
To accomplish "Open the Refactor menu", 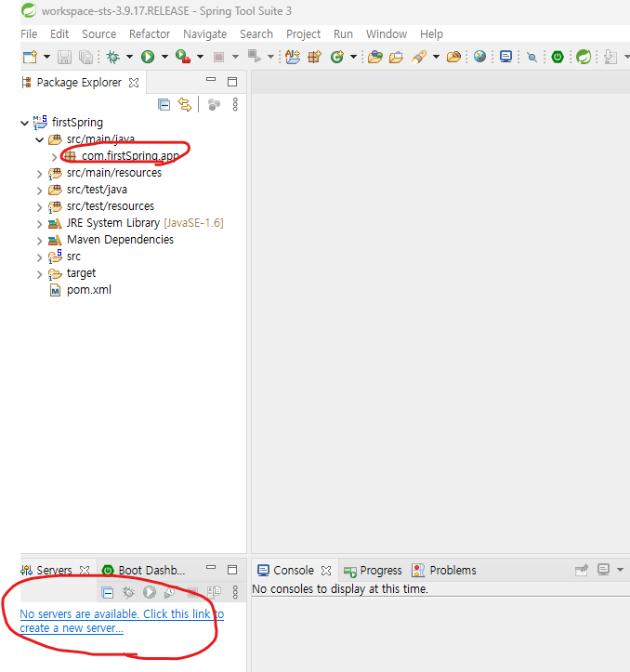I will [150, 33].
